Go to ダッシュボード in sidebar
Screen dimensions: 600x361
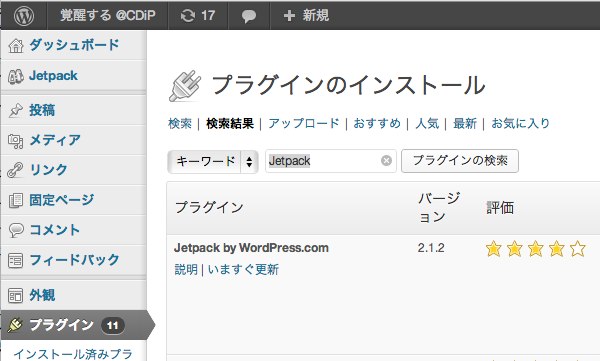(x=74, y=45)
